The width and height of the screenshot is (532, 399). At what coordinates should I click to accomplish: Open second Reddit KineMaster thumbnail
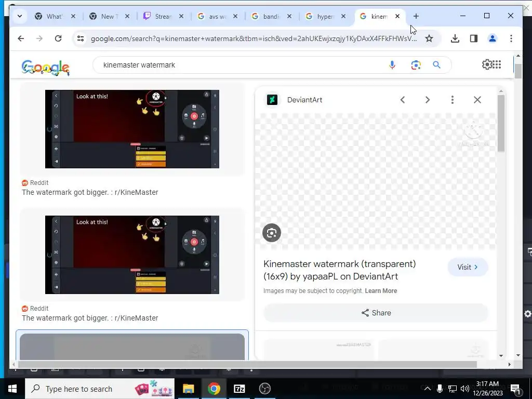coord(132,255)
